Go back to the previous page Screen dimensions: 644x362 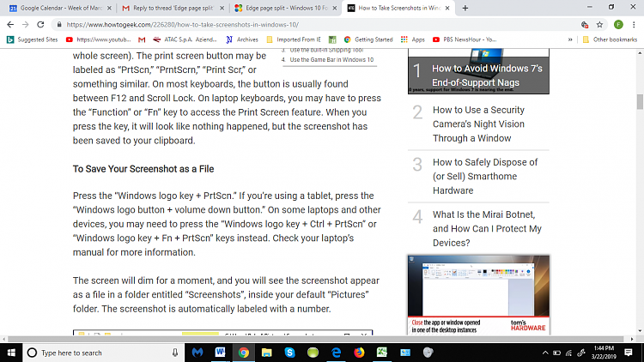pyautogui.click(x=10, y=25)
